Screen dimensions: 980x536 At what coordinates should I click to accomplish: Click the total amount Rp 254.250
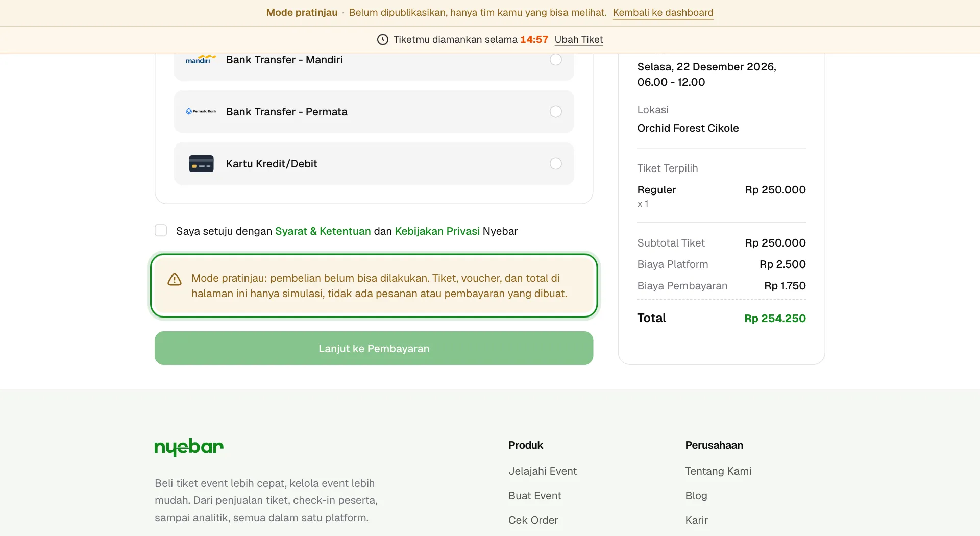[775, 318]
